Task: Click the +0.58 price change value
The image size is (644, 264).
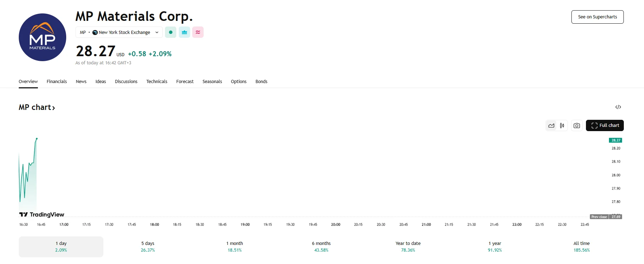Action: [x=137, y=54]
